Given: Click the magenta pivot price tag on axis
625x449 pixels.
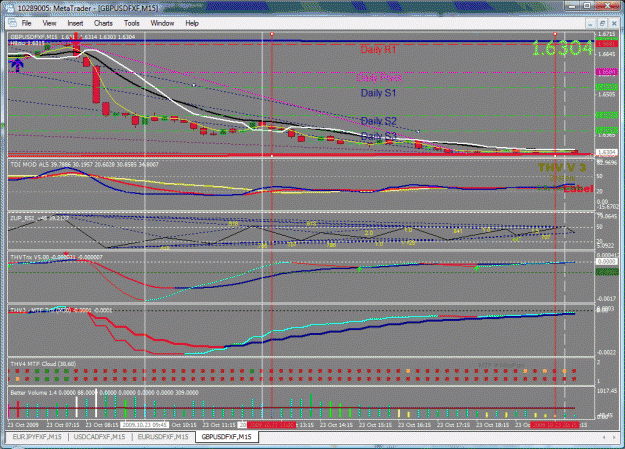Looking at the screenshot, I should tap(606, 72).
